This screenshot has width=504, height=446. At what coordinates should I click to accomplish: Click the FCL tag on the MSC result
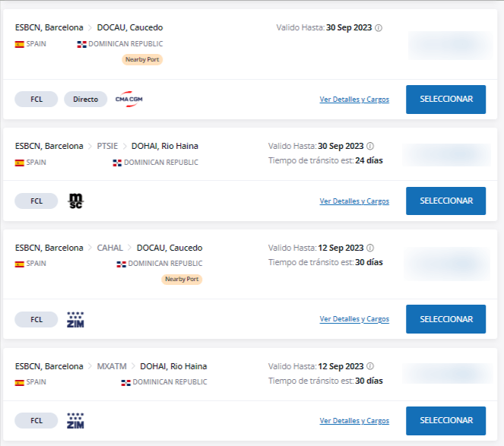point(36,201)
